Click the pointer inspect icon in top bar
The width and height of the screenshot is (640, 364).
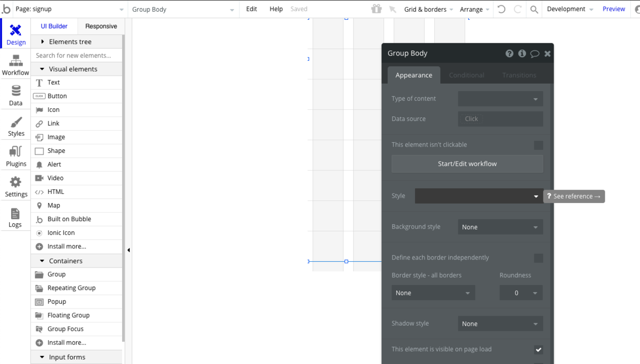tap(393, 9)
